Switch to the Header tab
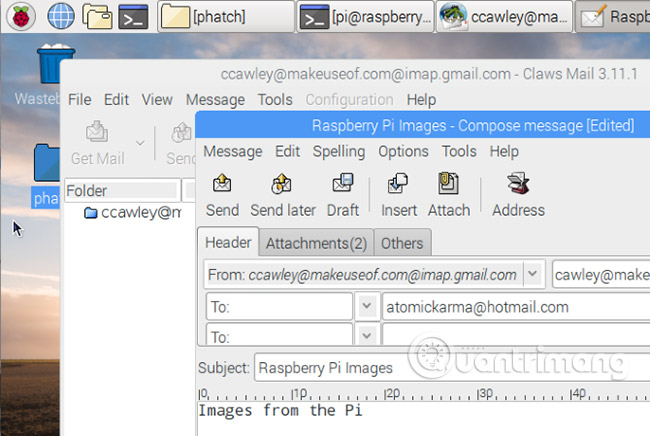 228,242
